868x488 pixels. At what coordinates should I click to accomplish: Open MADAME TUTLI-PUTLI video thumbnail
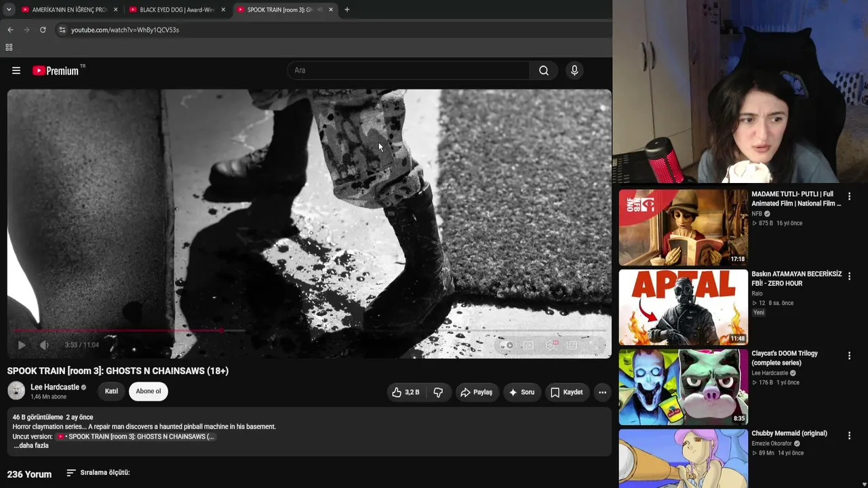[683, 227]
